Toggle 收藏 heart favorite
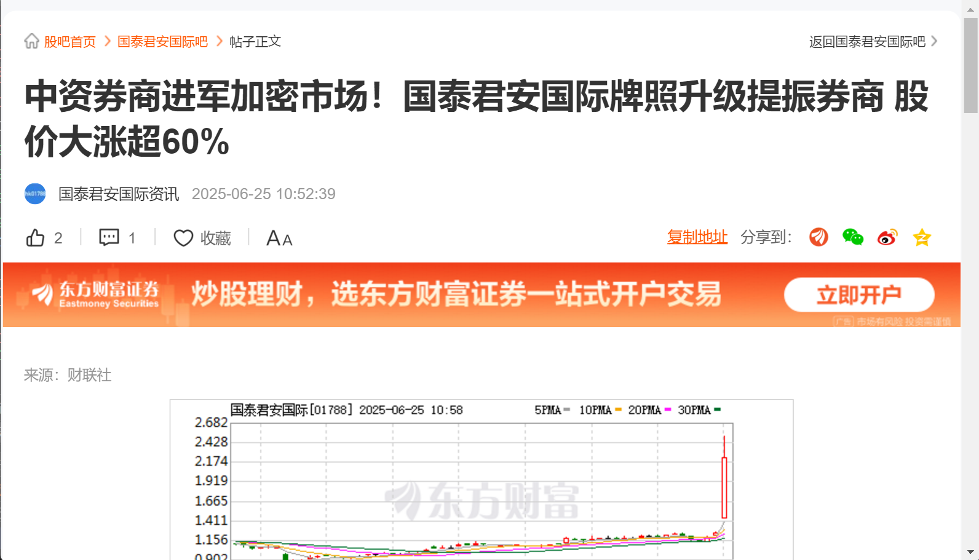 183,238
